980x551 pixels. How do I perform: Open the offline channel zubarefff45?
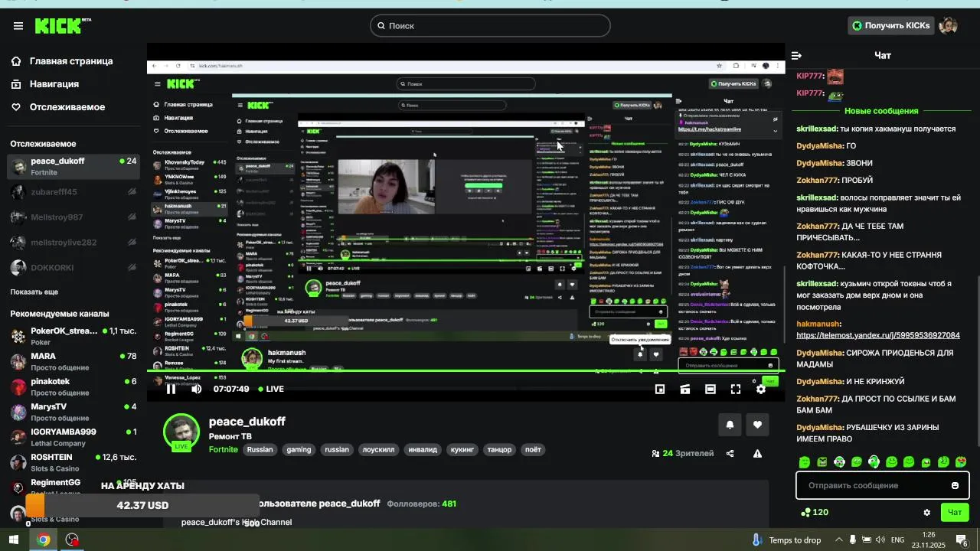pos(73,192)
